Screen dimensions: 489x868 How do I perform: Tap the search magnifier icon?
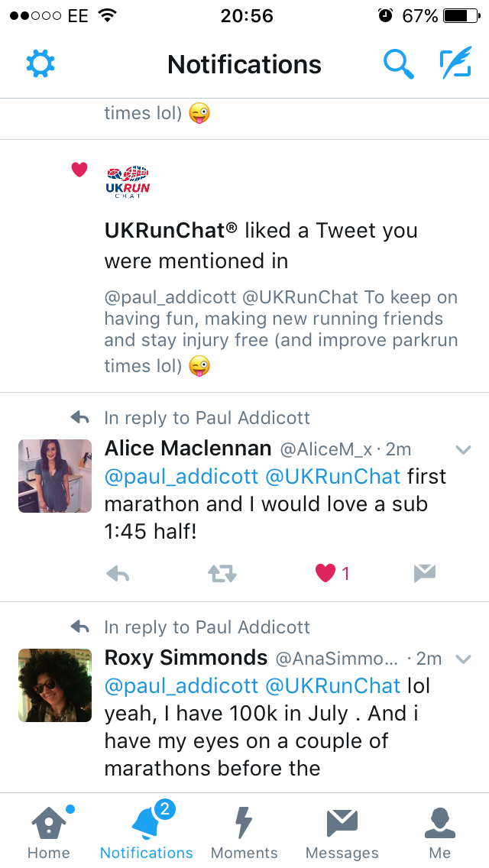pos(399,63)
